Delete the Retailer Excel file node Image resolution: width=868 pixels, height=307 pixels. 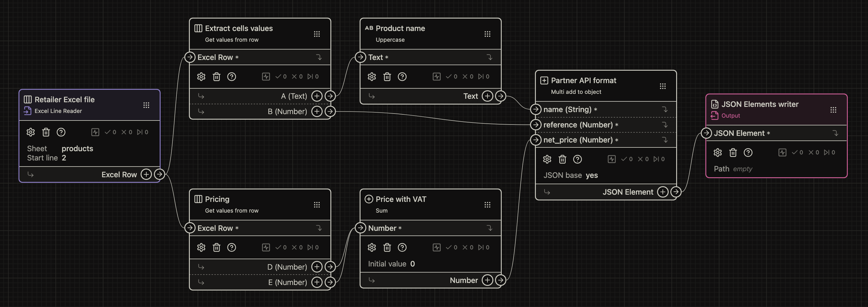[x=46, y=132]
